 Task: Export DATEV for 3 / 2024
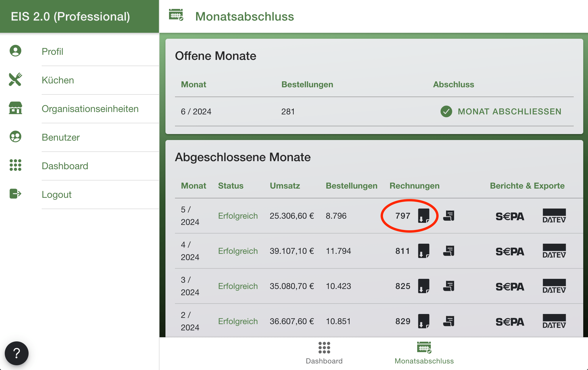pos(554,286)
